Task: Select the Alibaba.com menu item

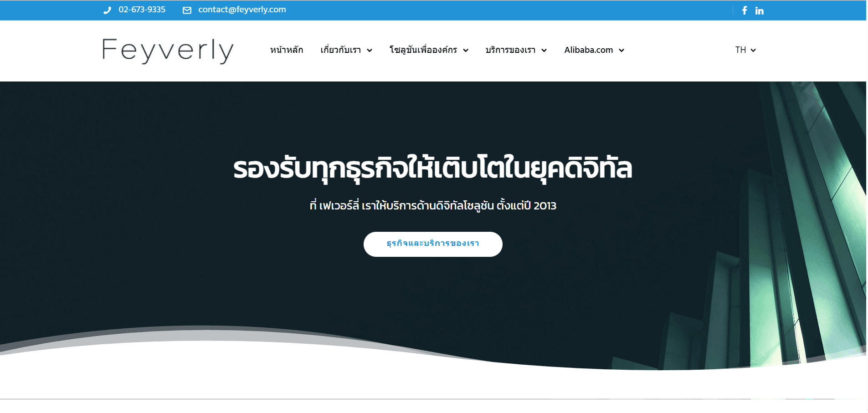Action: (588, 50)
